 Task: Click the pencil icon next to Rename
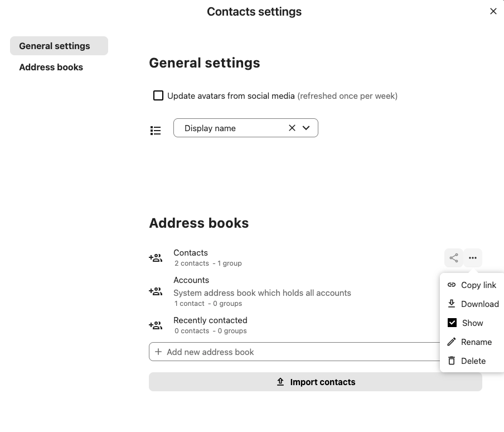pyautogui.click(x=452, y=342)
